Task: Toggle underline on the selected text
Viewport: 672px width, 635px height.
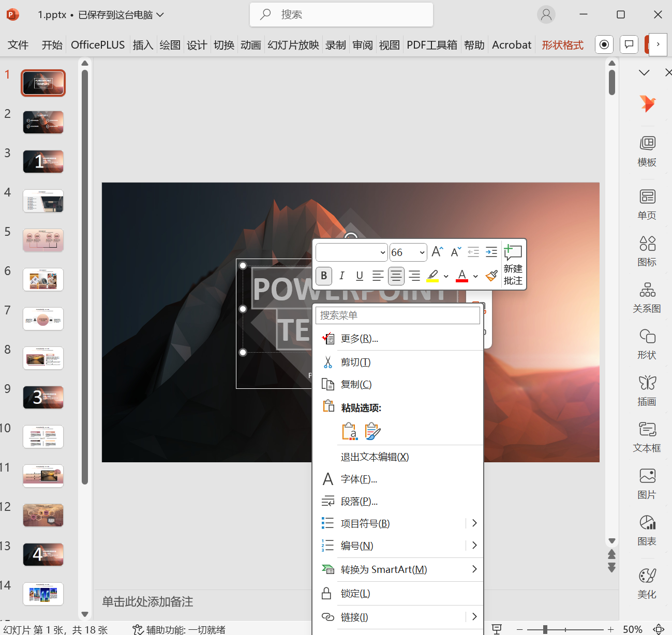Action: [360, 276]
